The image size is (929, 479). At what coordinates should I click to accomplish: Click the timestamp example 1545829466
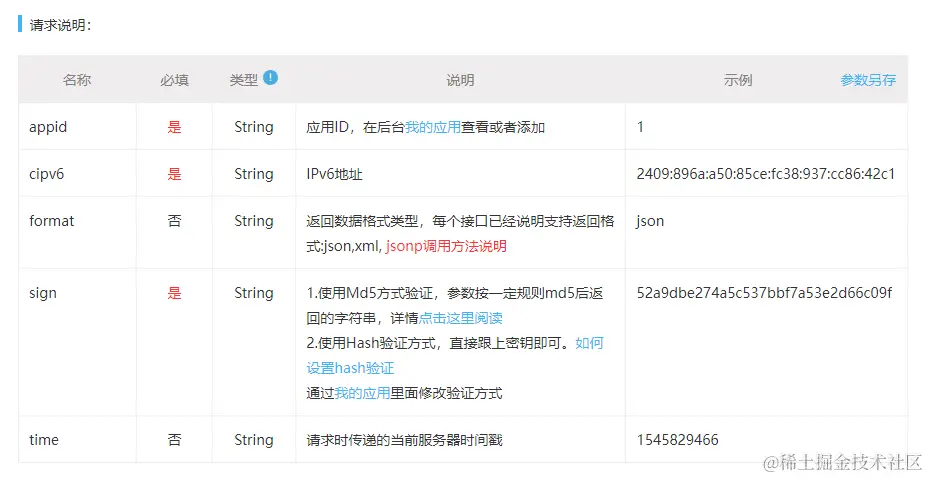tap(677, 440)
